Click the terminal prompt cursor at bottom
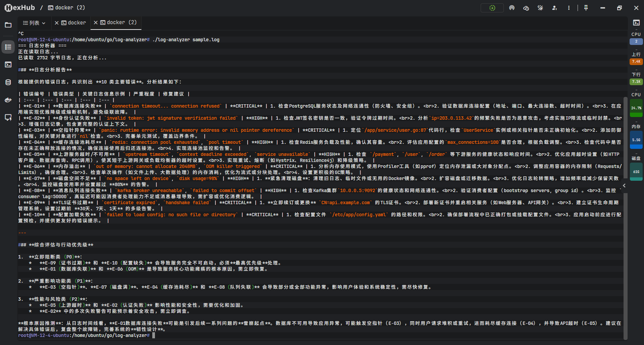Viewport: 644px width, 345px height. pos(154,335)
